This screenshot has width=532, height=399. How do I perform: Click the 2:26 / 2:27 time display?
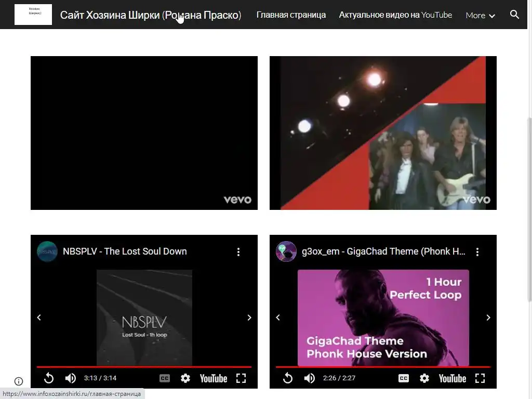[x=339, y=378]
